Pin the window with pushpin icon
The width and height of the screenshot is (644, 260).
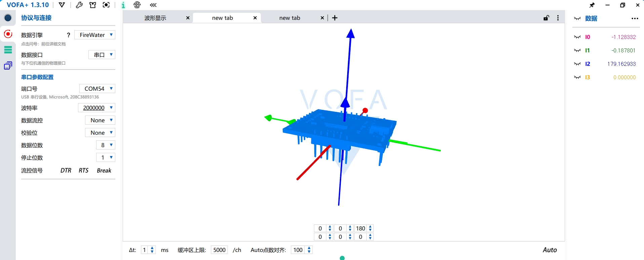[x=592, y=5]
